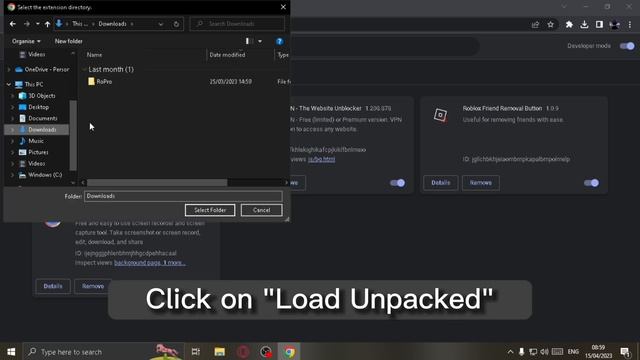Bookmark this page with star icon
640x360 pixels.
(x=550, y=25)
